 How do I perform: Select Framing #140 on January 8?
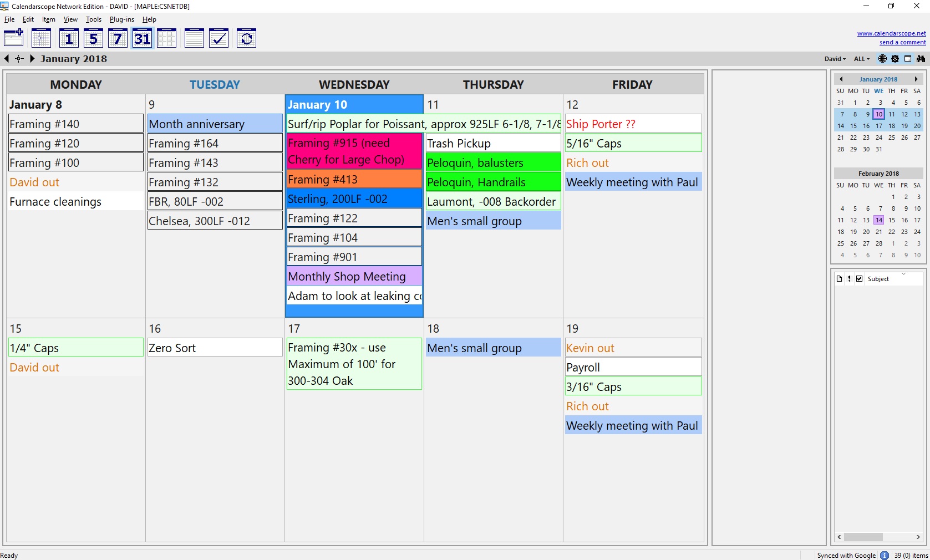point(75,124)
